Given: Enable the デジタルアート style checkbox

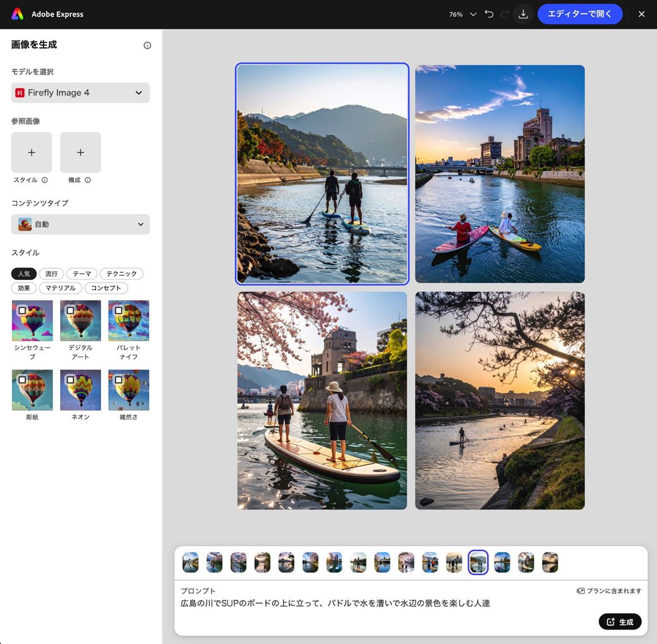Looking at the screenshot, I should coord(70,310).
